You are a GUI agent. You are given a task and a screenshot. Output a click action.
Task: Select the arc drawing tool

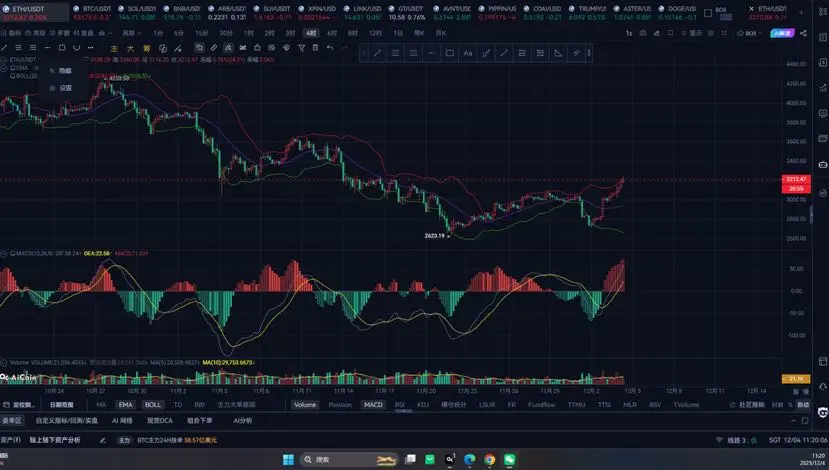(77, 48)
